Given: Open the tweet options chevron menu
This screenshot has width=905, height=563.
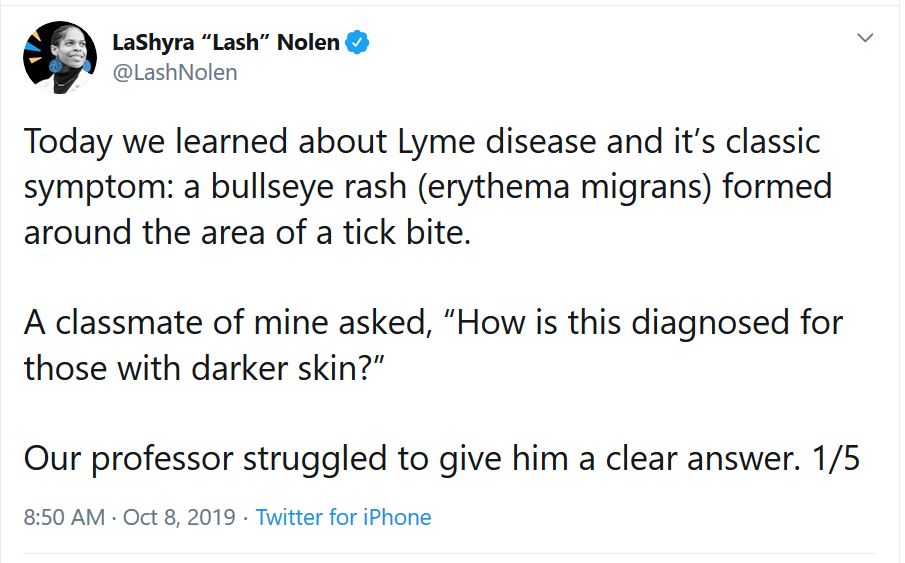Looking at the screenshot, I should (865, 39).
